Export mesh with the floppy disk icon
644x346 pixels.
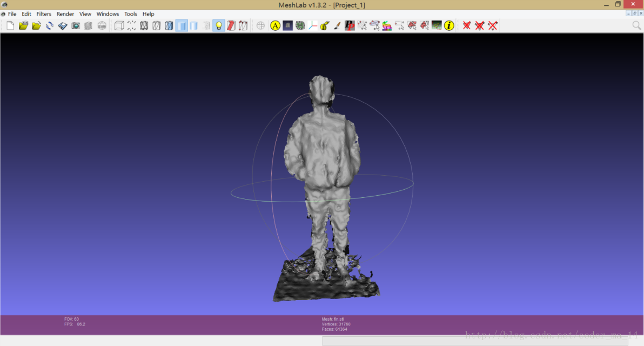click(63, 25)
